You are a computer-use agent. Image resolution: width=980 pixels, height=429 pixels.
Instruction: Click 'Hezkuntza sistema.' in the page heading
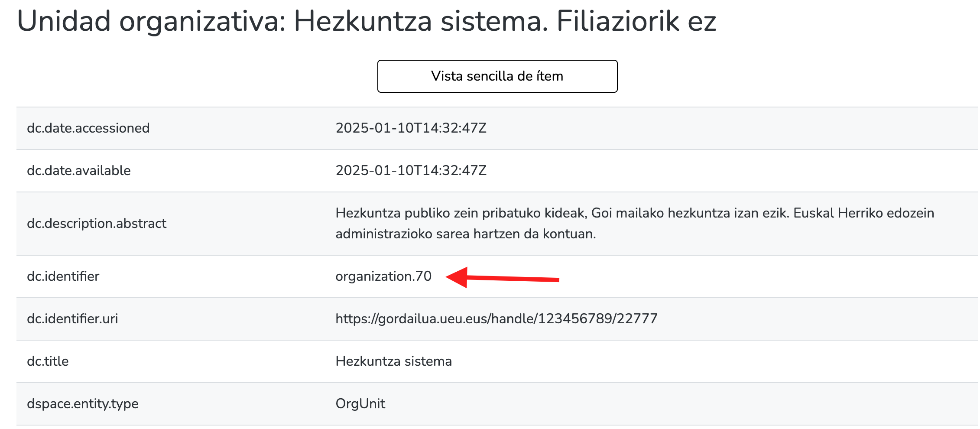421,21
